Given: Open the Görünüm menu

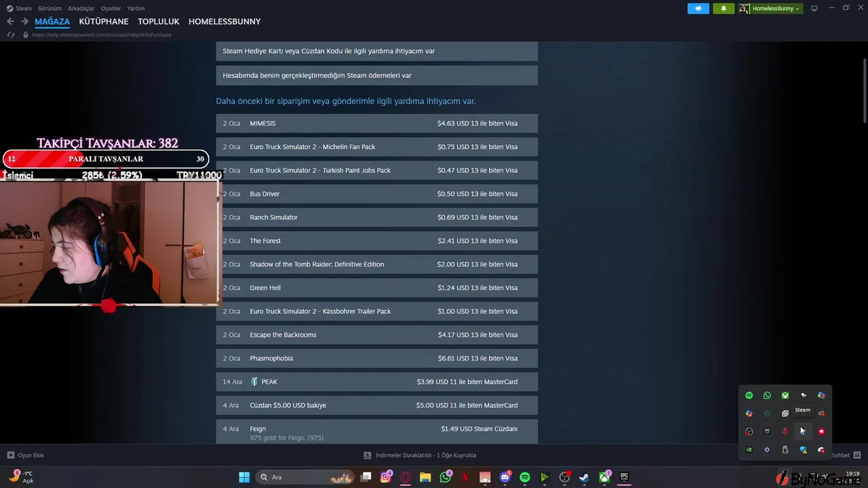Looking at the screenshot, I should click(x=50, y=8).
